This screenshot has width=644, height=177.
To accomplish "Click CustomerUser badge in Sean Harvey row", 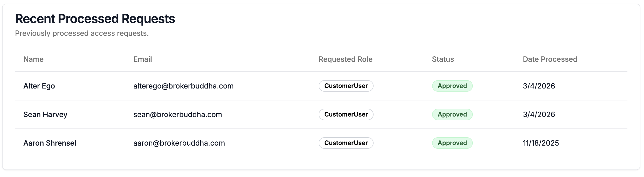I will (346, 114).
